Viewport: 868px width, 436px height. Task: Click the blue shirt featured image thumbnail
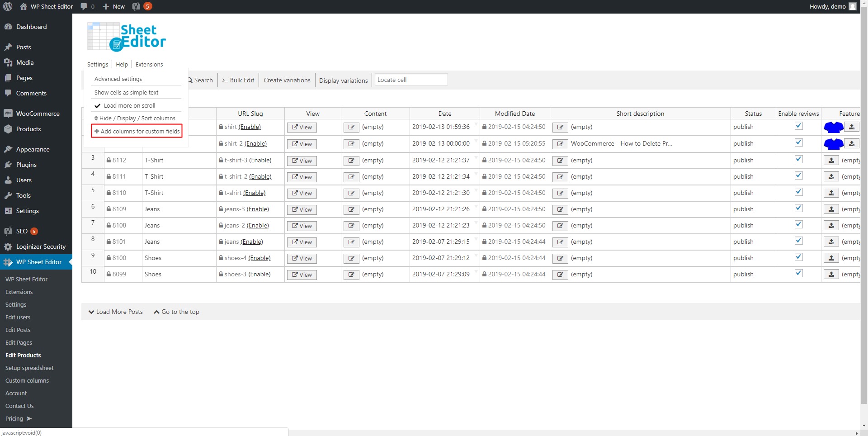[833, 127]
